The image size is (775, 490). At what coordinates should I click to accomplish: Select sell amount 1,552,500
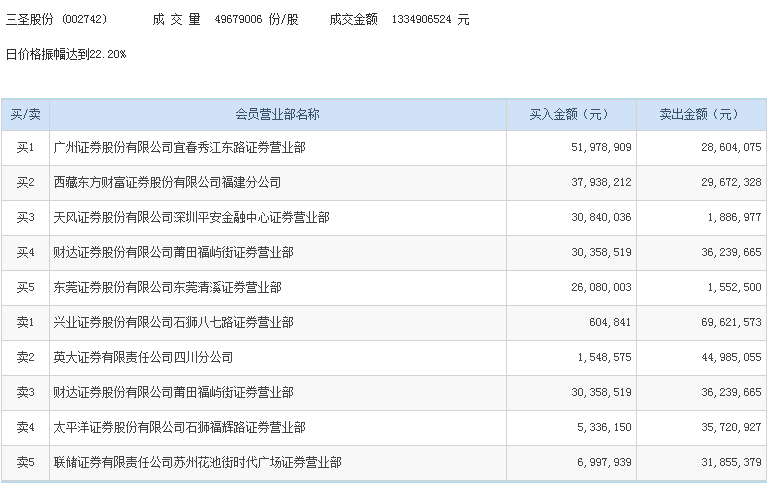(x=734, y=288)
